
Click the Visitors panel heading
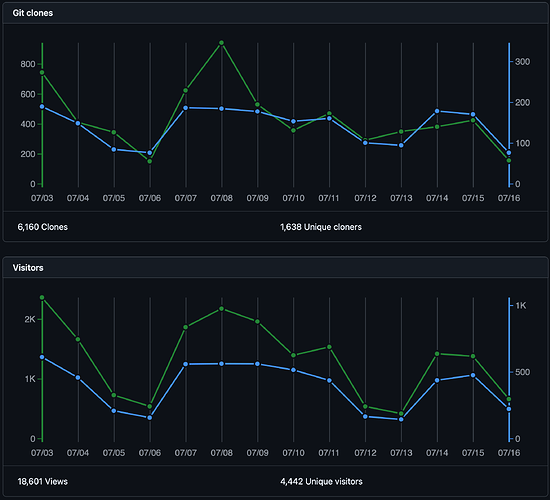[28, 268]
